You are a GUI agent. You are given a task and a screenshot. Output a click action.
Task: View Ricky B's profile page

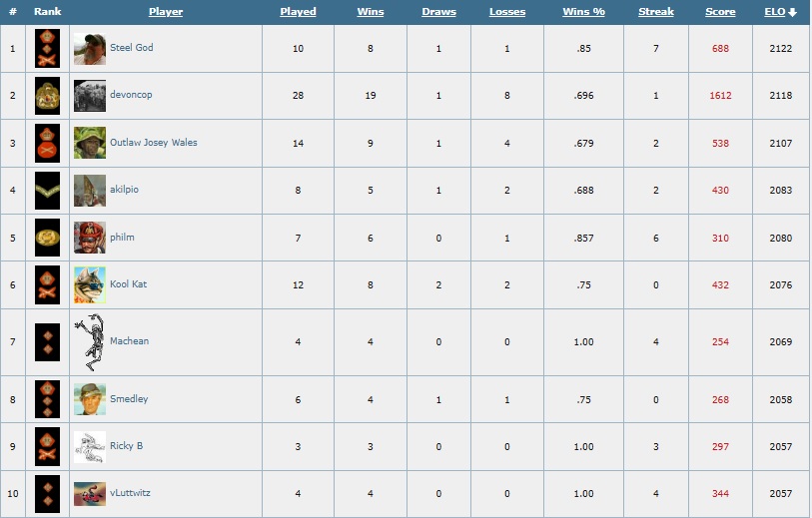127,446
